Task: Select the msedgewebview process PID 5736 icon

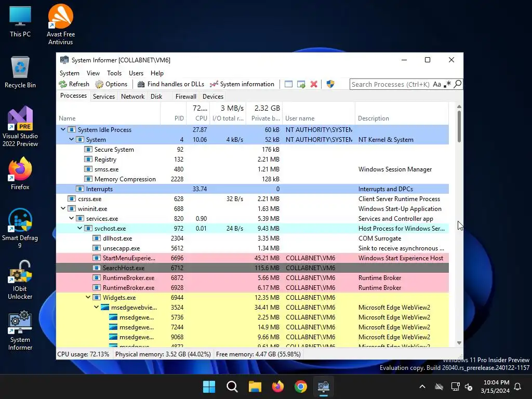Action: [113, 317]
